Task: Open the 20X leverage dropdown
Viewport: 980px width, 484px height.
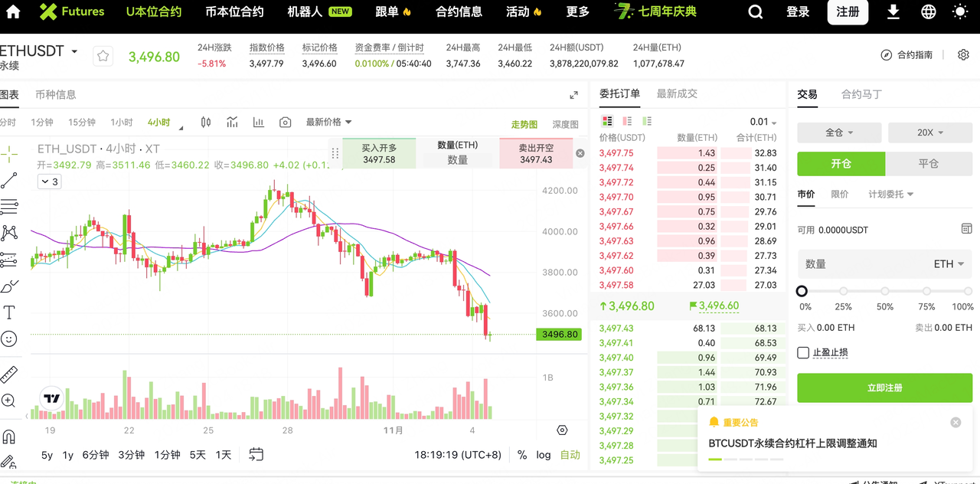Action: tap(930, 132)
